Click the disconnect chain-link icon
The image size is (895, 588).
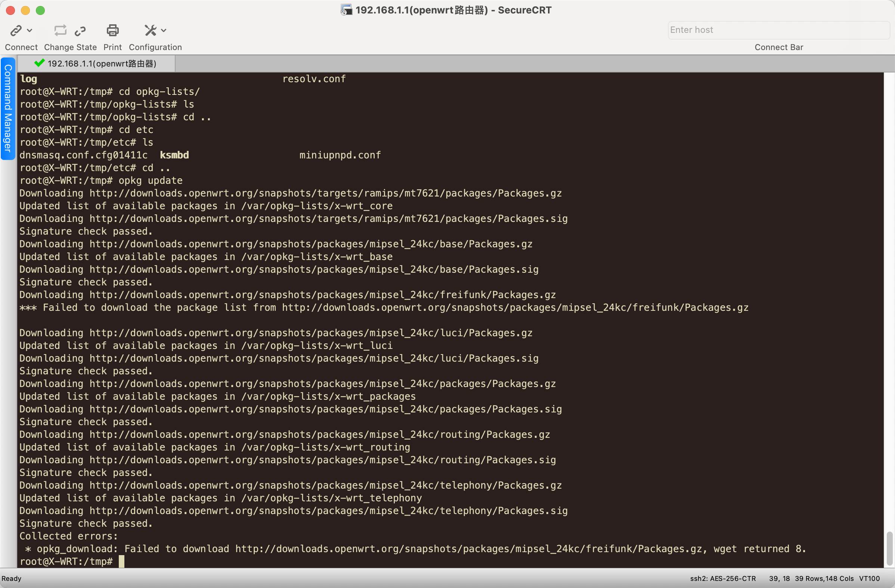pos(80,31)
